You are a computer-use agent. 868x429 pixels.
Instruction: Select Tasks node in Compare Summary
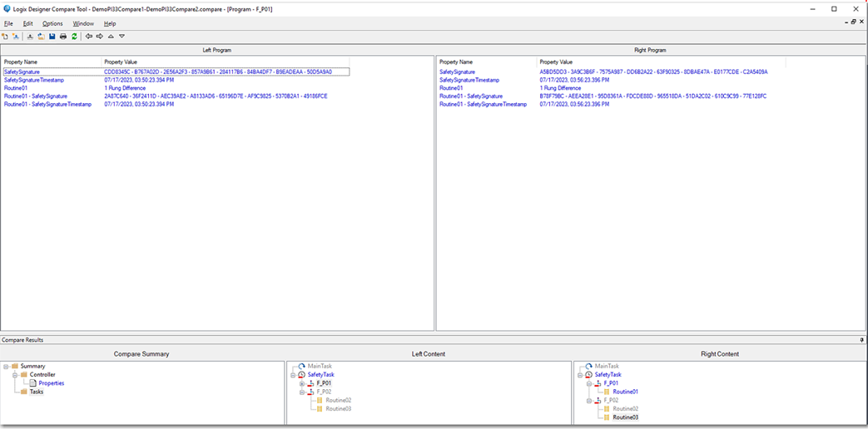click(37, 392)
